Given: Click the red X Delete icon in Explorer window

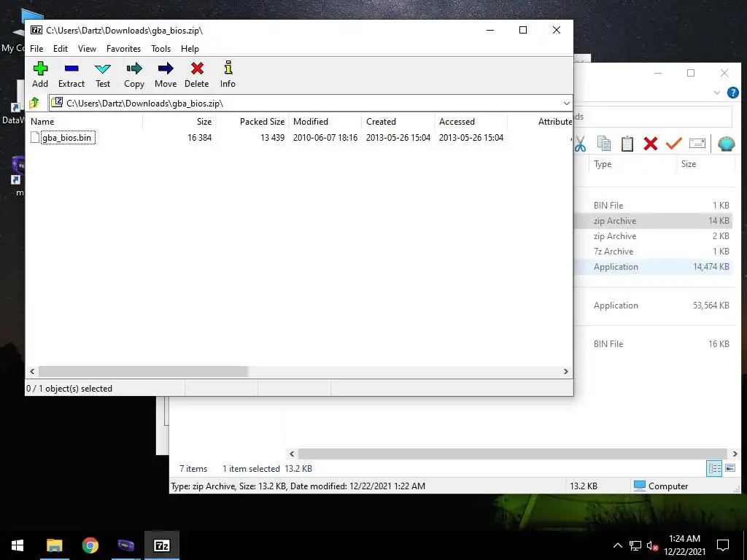Looking at the screenshot, I should point(650,144).
